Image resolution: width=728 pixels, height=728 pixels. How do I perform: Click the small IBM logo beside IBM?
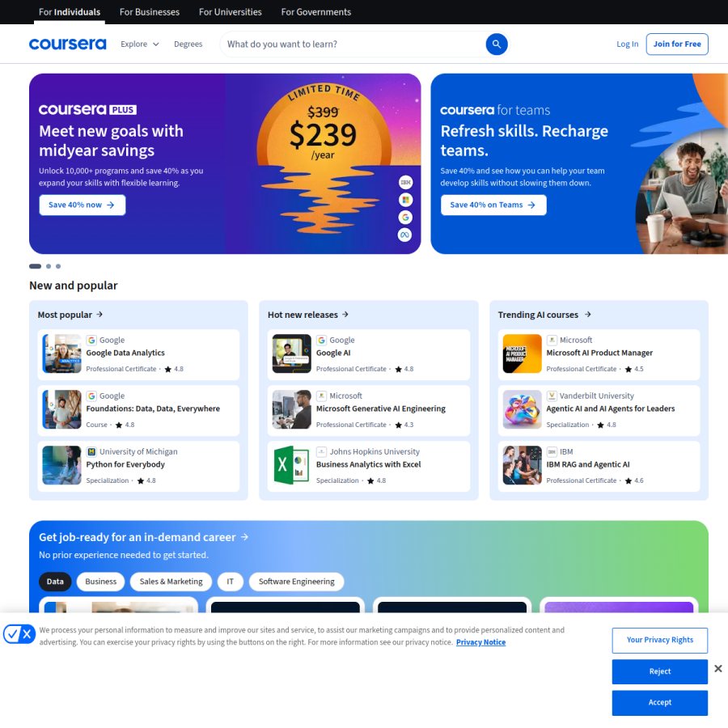click(552, 451)
